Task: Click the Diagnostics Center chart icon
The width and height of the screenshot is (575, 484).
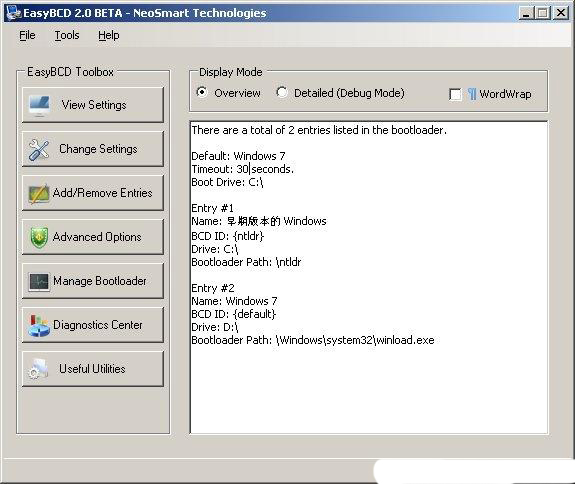Action: pyautogui.click(x=39, y=325)
